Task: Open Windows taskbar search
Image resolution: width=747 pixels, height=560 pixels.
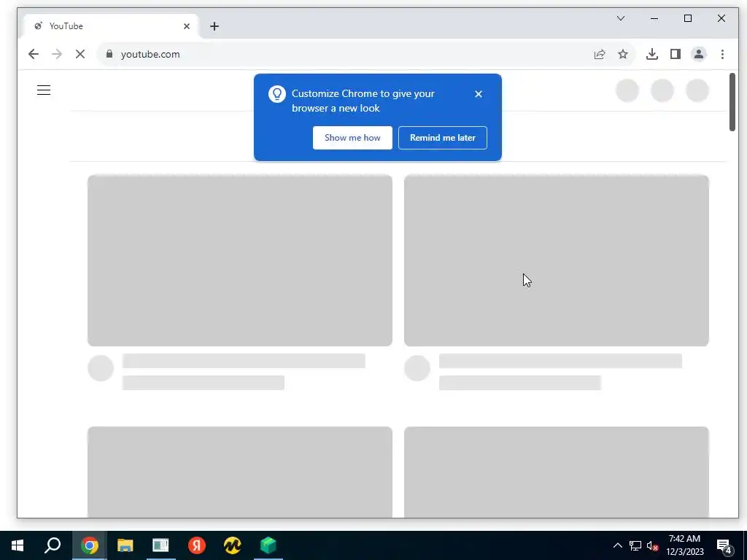Action: (53, 545)
